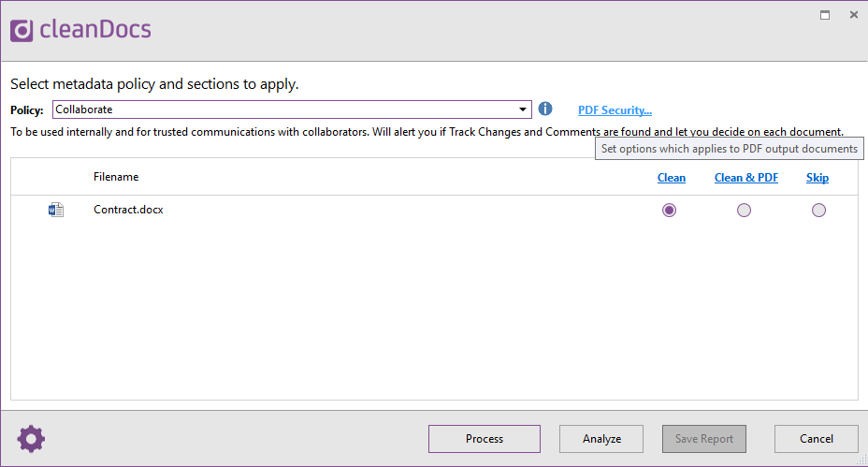Image resolution: width=868 pixels, height=467 pixels.
Task: Open settings with the gear icon
Action: pyautogui.click(x=31, y=439)
